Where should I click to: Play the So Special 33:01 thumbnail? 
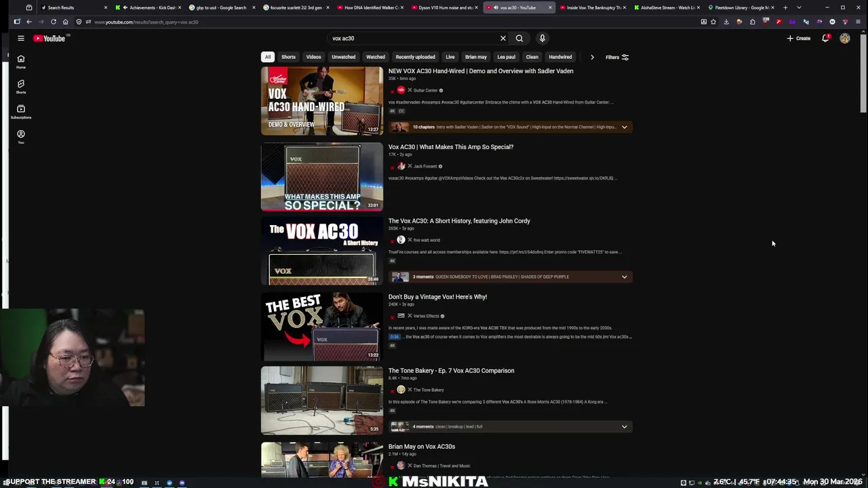(322, 177)
